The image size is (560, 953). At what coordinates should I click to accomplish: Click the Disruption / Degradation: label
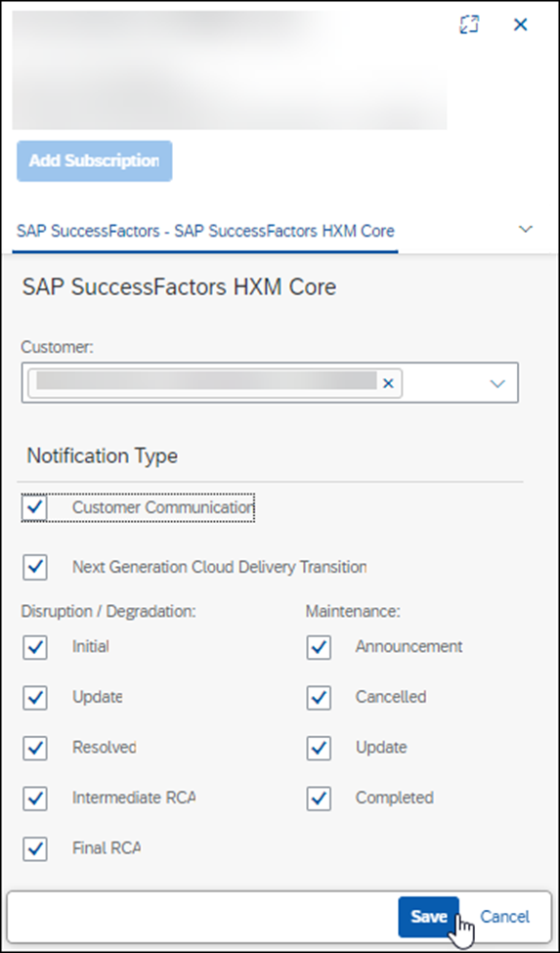(x=108, y=611)
